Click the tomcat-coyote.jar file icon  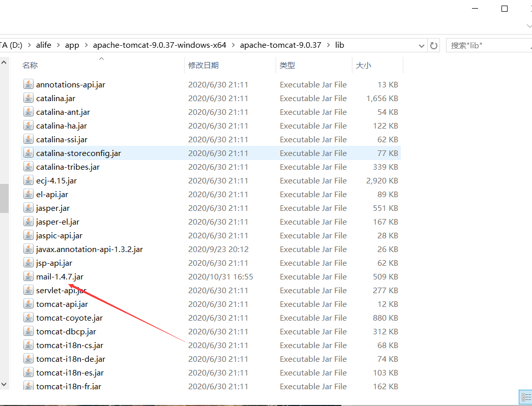pyautogui.click(x=28, y=318)
